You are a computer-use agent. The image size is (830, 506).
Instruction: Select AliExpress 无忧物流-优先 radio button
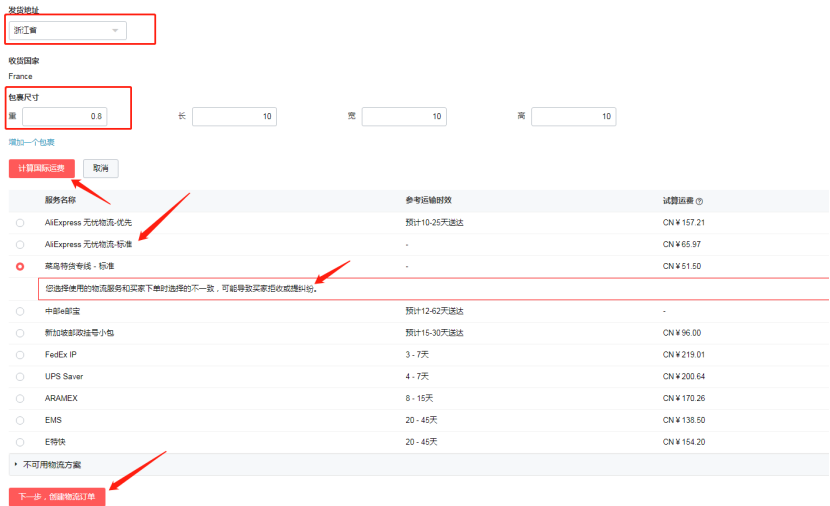[20, 223]
